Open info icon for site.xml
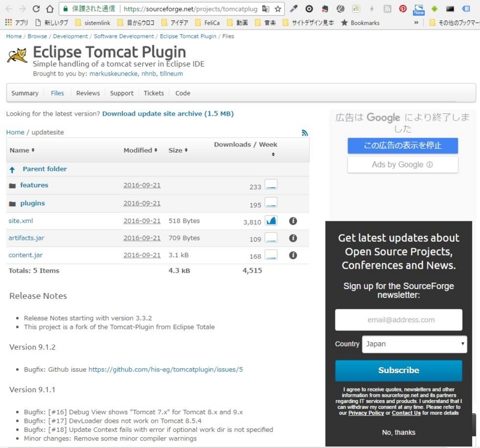 293,221
